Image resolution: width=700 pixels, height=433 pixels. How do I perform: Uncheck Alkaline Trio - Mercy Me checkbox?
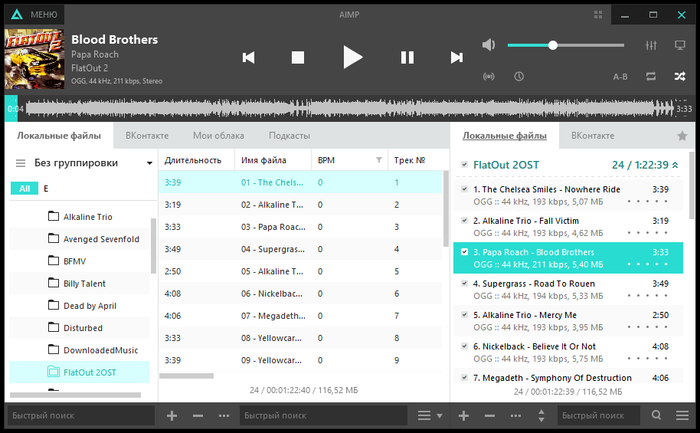point(464,314)
